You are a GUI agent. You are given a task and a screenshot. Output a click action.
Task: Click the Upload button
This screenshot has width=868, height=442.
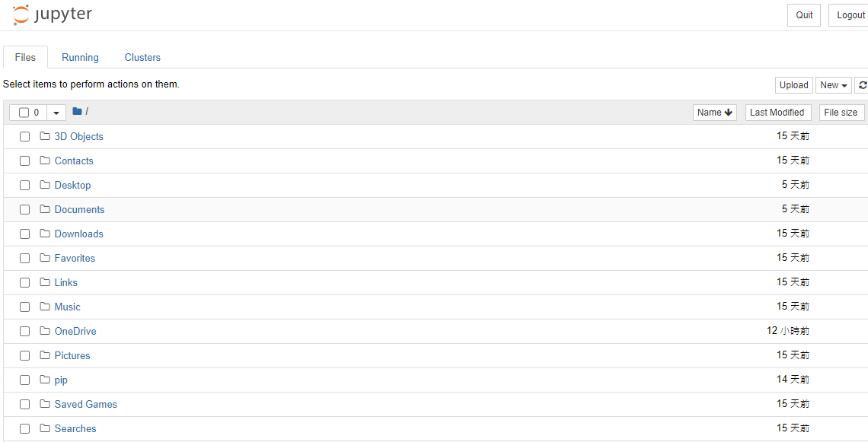794,85
